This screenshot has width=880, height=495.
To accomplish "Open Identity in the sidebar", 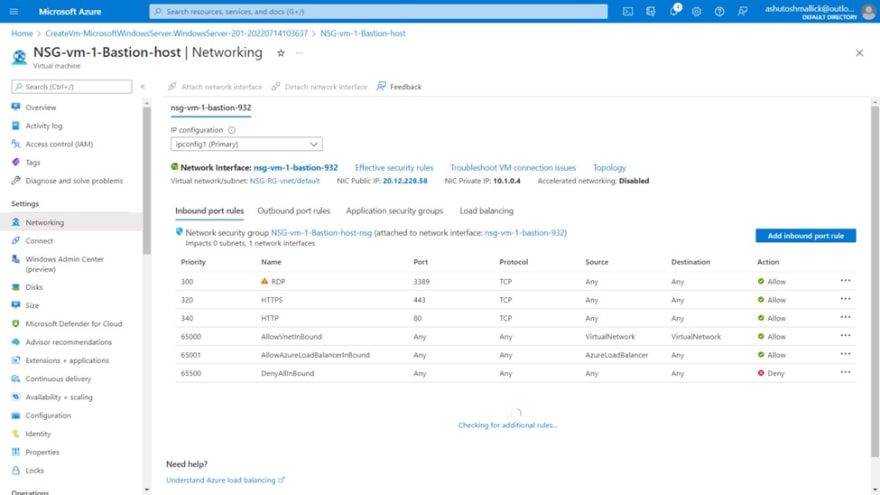I will tap(38, 434).
